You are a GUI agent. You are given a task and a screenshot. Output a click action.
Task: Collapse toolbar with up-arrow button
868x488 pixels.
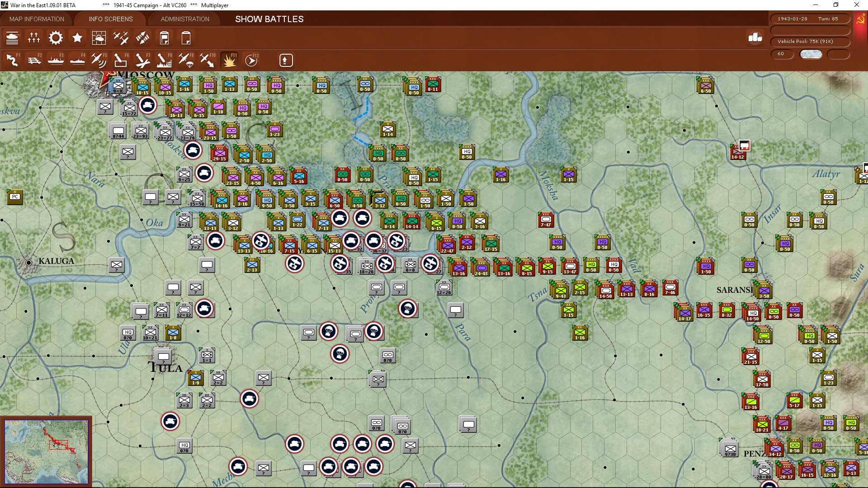coord(286,60)
